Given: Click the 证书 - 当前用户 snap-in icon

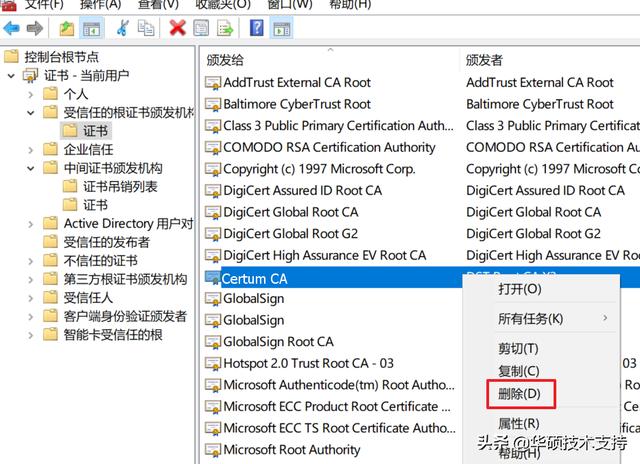Looking at the screenshot, I should pyautogui.click(x=31, y=75).
